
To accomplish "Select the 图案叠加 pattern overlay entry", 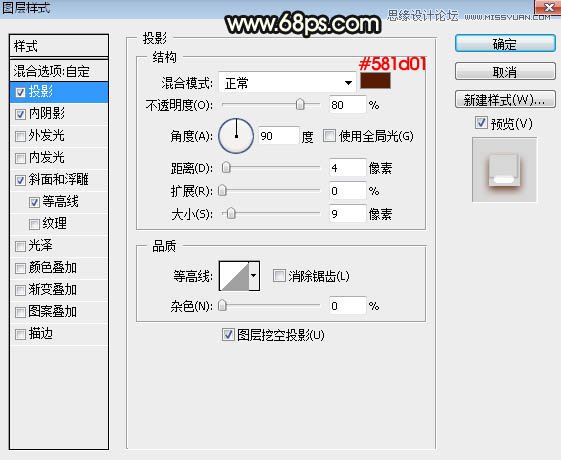I will (59, 312).
